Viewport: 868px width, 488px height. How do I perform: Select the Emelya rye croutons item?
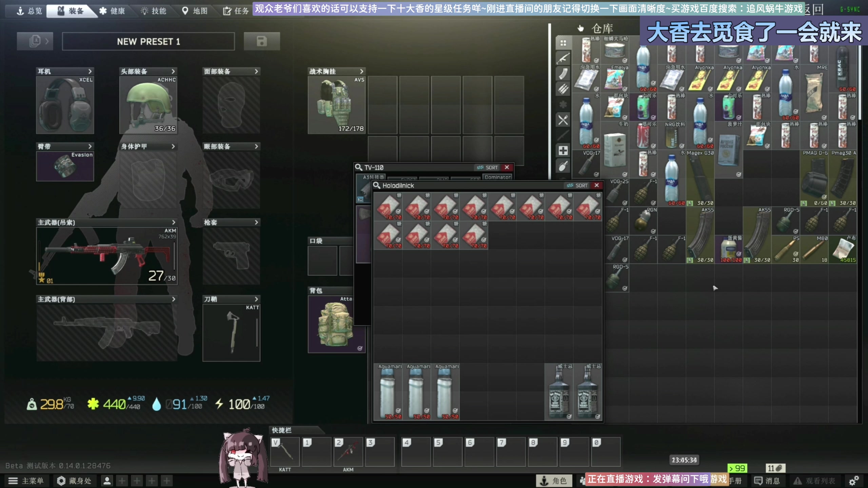615,78
